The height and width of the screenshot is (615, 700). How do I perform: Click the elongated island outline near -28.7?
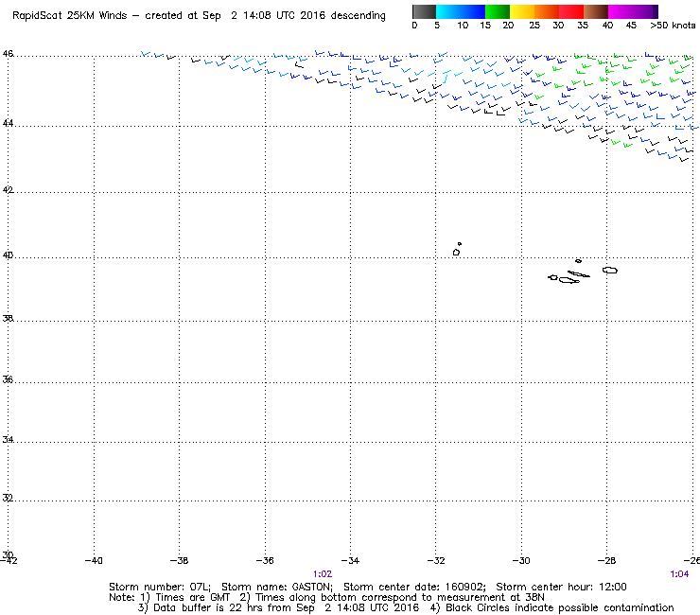pyautogui.click(x=579, y=273)
